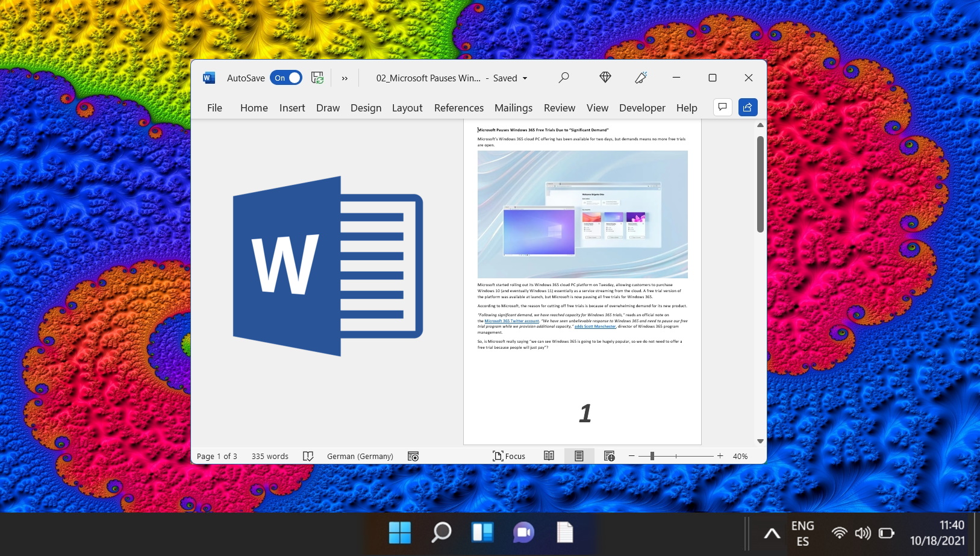The image size is (980, 556).
Task: Open the References ribbon tab
Action: point(458,108)
